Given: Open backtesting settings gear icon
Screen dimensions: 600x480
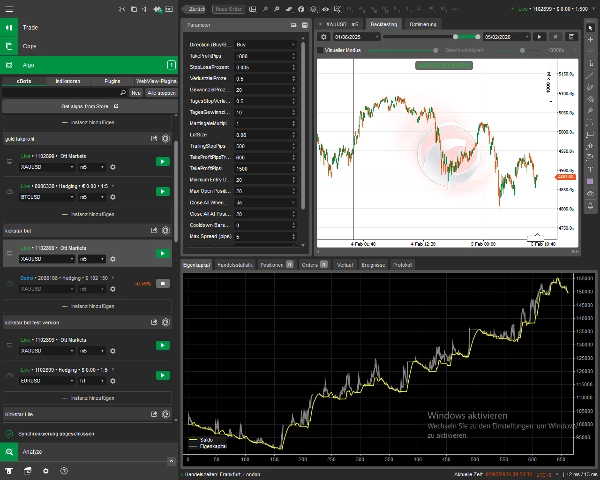Looking at the screenshot, I should click(x=323, y=36).
